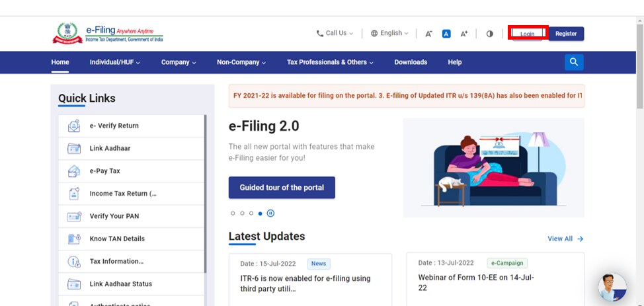
Task: Reset to default font size A icon
Action: [446, 34]
